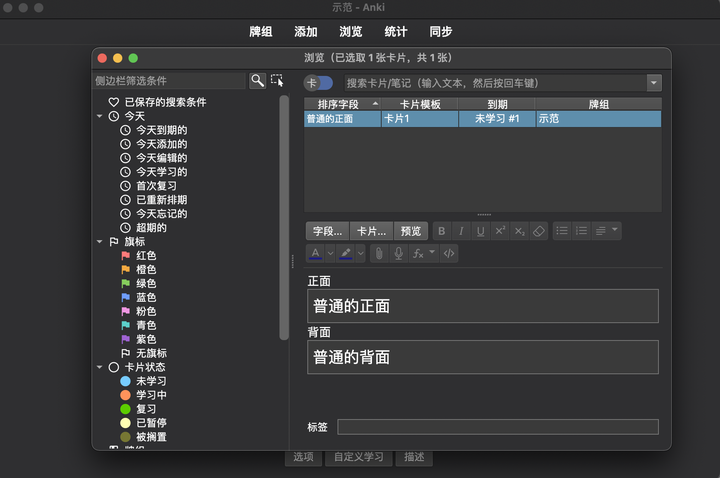
Task: Open the equations fx dropdown
Action: [423, 253]
